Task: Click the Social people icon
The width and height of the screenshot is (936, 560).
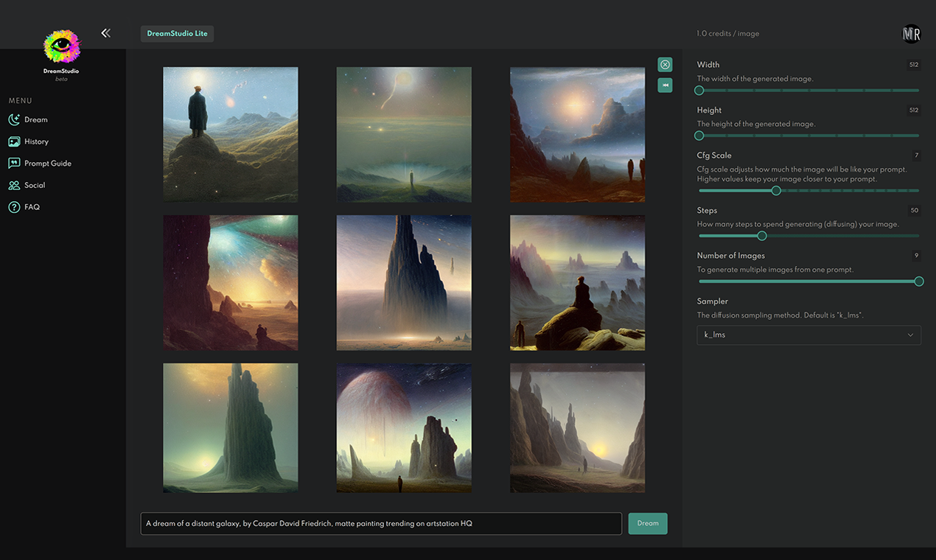Action: coord(14,186)
